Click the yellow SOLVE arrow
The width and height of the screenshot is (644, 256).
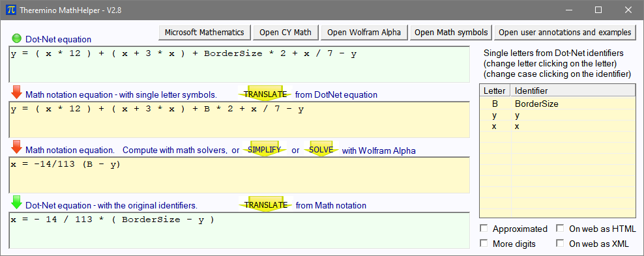[x=321, y=150]
